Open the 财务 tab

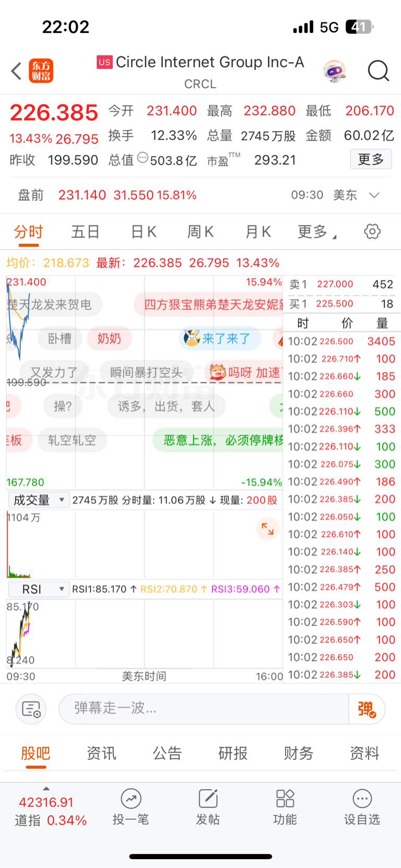pyautogui.click(x=299, y=753)
